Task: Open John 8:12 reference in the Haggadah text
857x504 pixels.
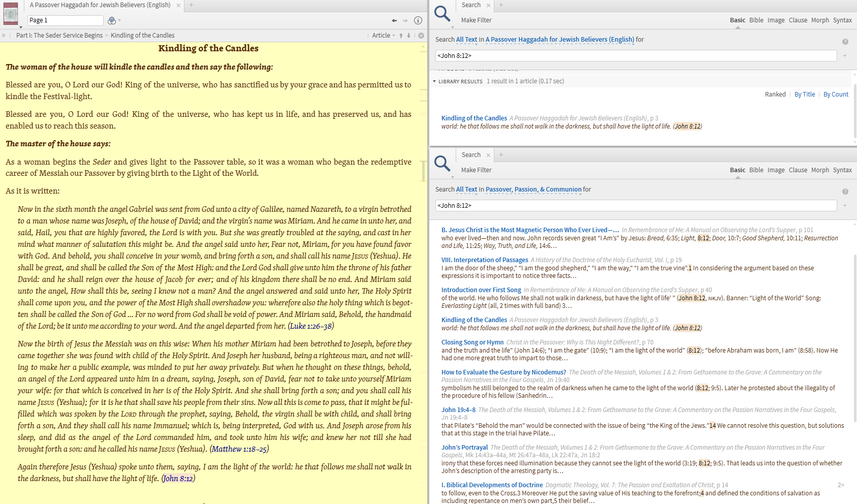Action: click(x=178, y=479)
